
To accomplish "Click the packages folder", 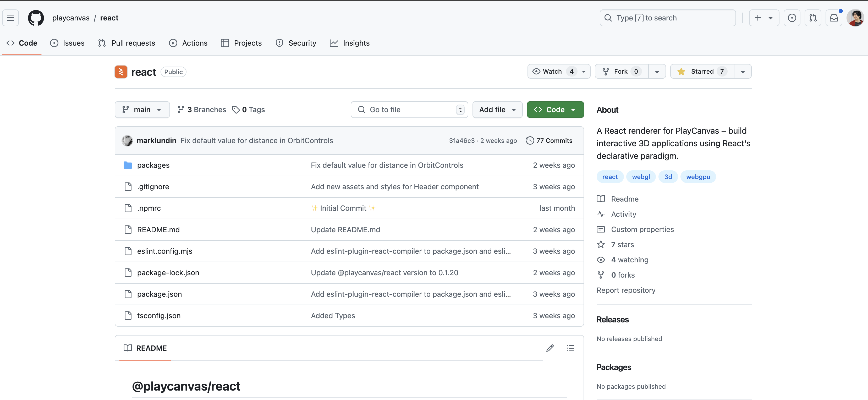I will point(153,165).
